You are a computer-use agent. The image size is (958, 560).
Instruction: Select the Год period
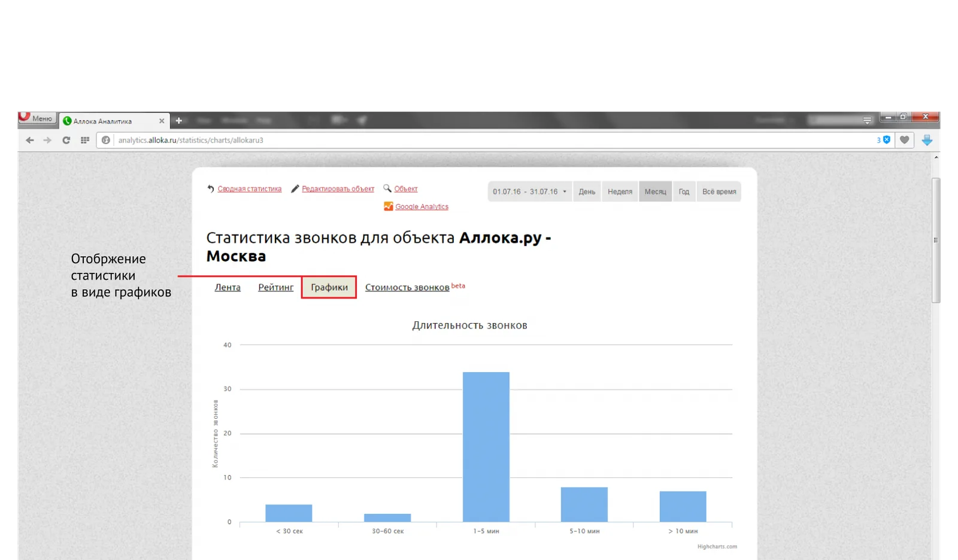(684, 191)
